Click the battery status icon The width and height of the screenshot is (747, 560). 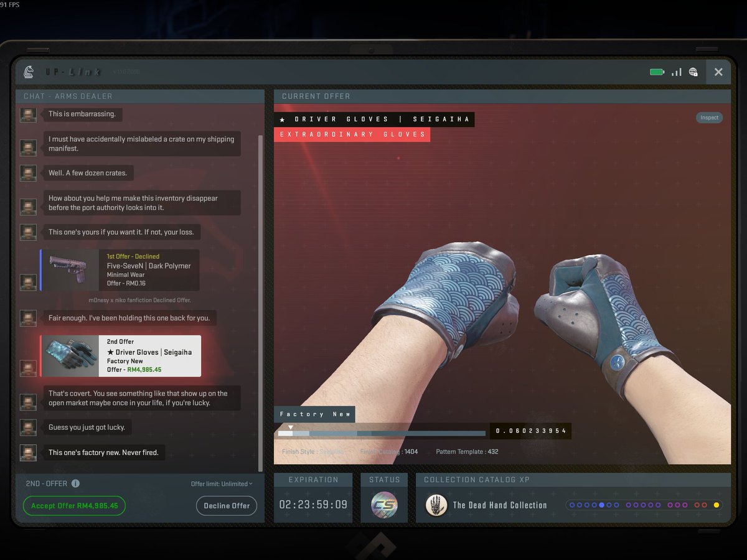(657, 72)
